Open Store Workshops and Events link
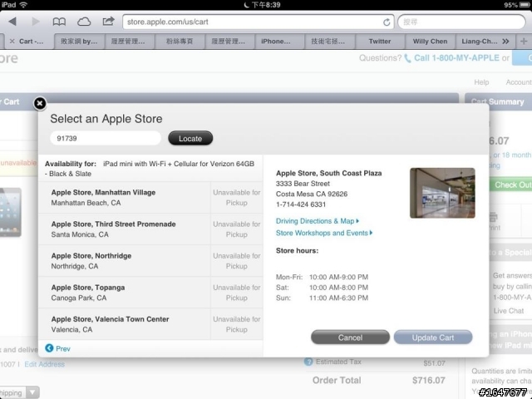Image resolution: width=532 pixels, height=399 pixels. pyautogui.click(x=324, y=233)
